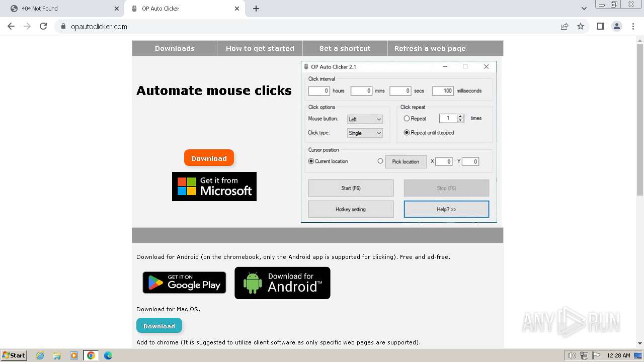Click the Chrome icon in the taskbar
This screenshot has height=362, width=644.
[91, 355]
